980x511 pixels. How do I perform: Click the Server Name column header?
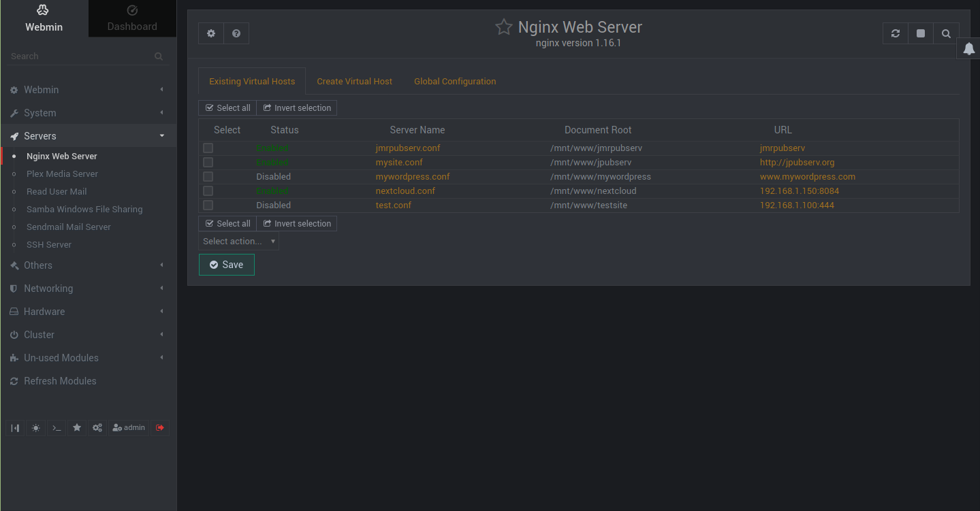[x=417, y=130]
